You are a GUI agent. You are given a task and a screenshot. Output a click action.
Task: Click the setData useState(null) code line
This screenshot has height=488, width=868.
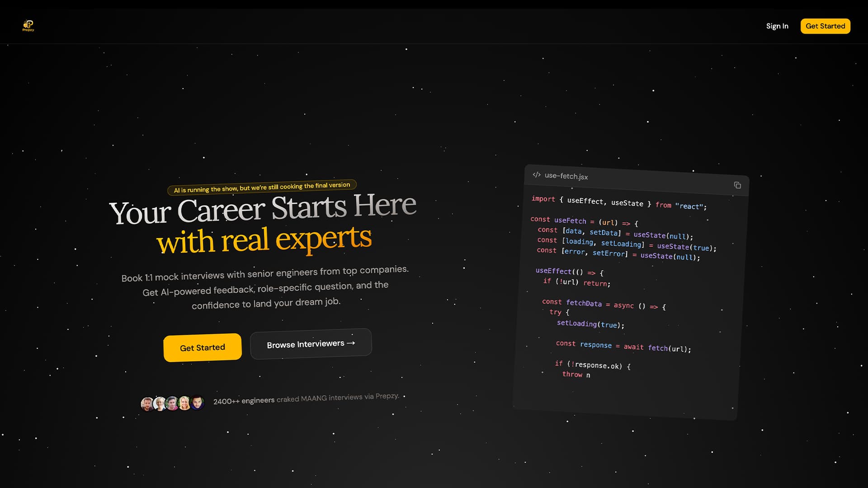[615, 233]
